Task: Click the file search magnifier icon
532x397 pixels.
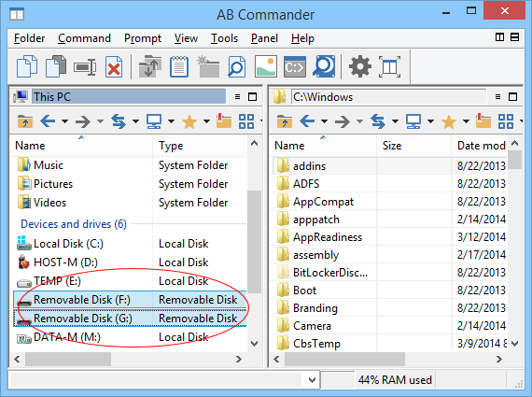Action: pyautogui.click(x=236, y=66)
